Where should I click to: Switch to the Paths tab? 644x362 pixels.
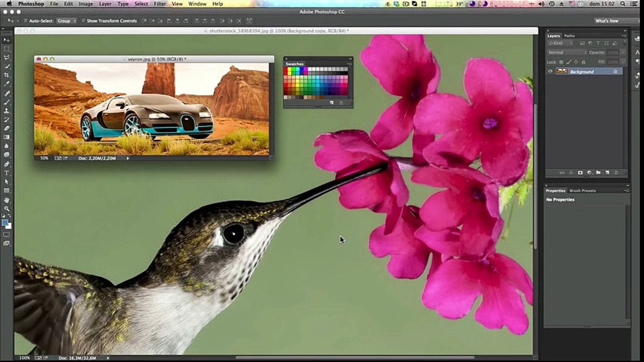tap(570, 36)
